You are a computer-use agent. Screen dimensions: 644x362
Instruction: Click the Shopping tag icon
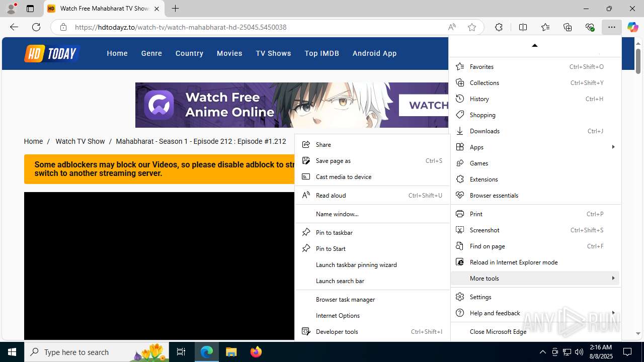pos(459,115)
